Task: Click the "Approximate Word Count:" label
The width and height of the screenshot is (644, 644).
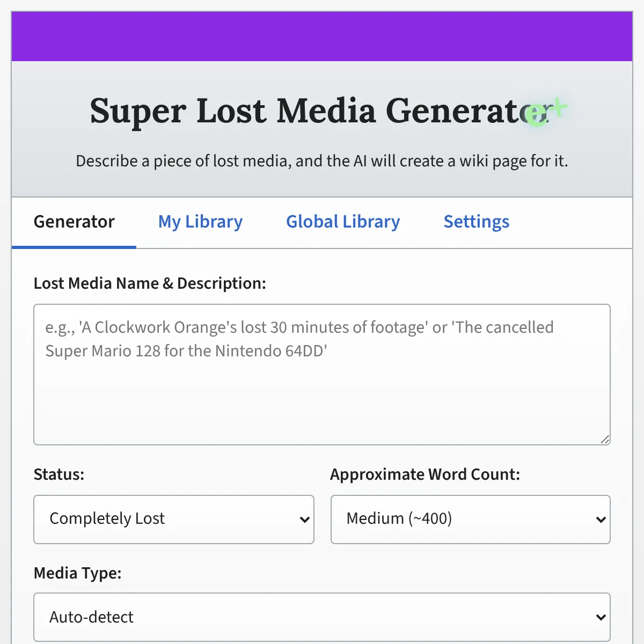Action: (x=425, y=474)
